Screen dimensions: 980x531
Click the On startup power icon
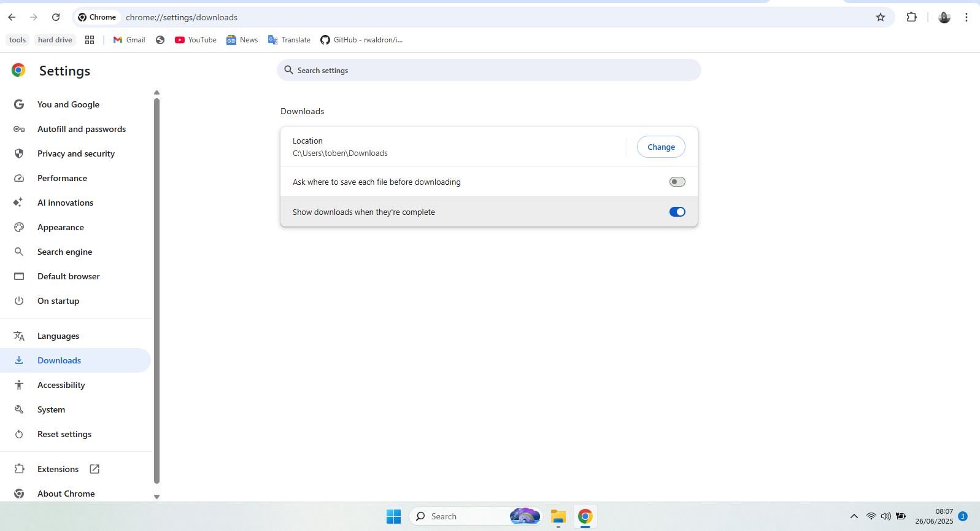tap(19, 301)
